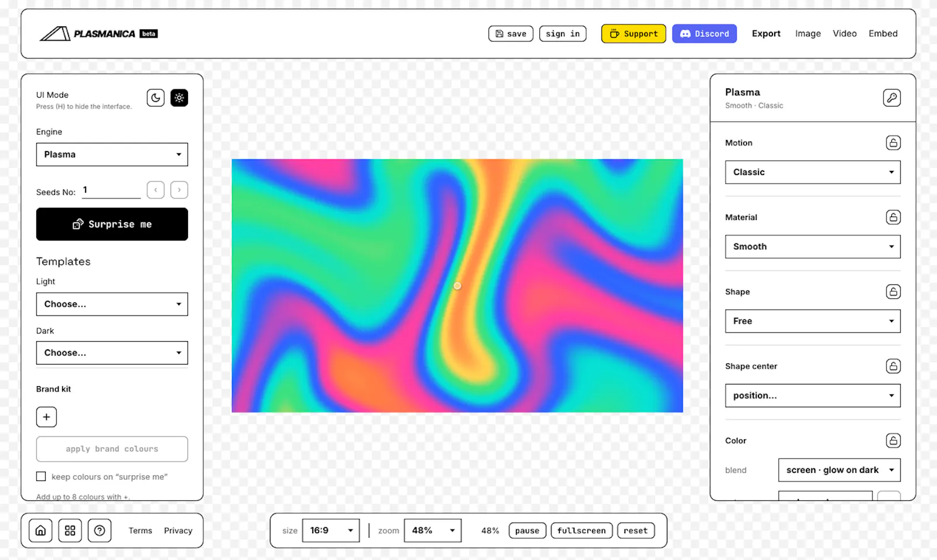This screenshot has width=937, height=560.
Task: Select the Image export option
Action: (808, 34)
